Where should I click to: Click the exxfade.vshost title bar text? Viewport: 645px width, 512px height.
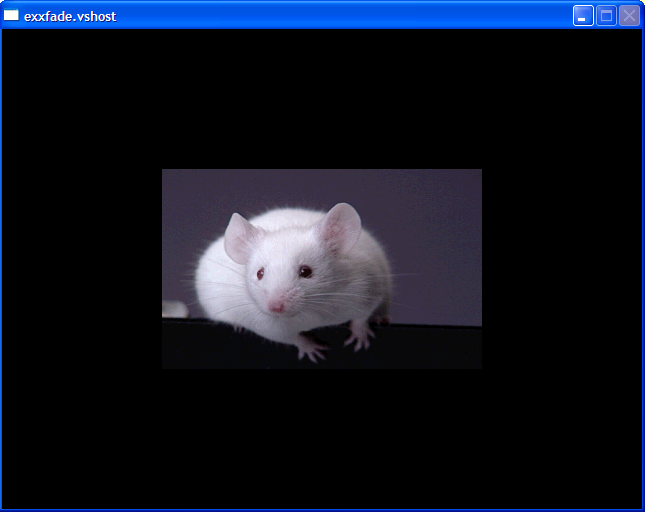pyautogui.click(x=70, y=16)
